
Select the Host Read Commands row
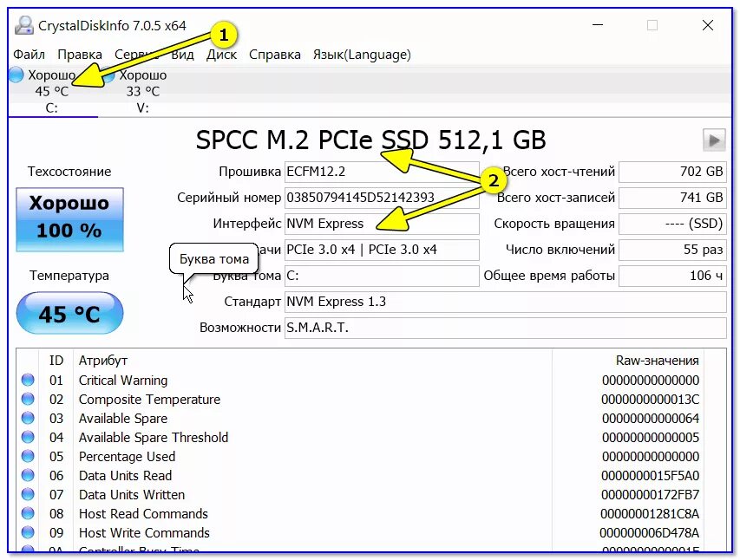(x=360, y=513)
